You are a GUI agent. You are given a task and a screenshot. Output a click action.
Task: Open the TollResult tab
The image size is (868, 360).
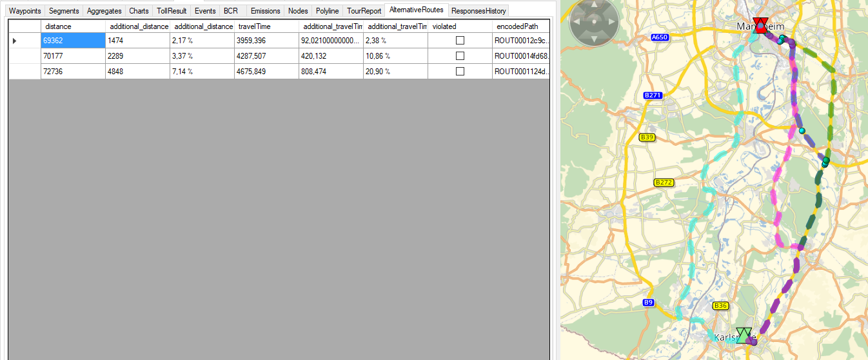[x=172, y=11]
